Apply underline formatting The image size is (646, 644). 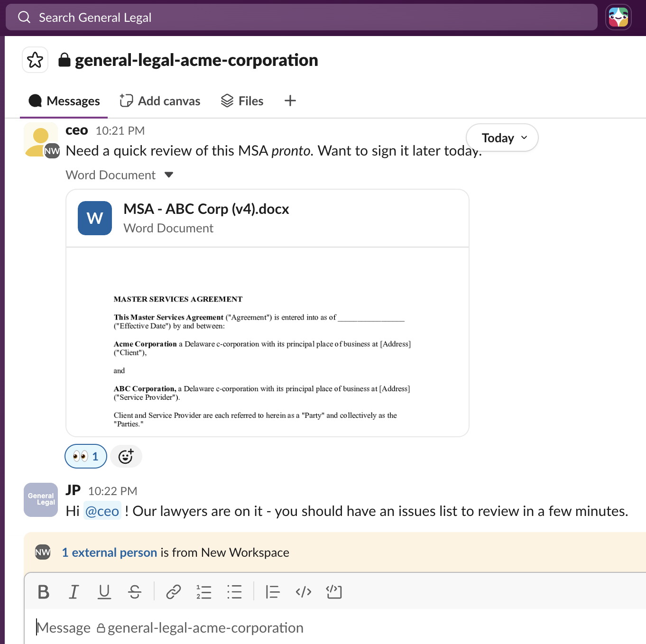point(104,591)
